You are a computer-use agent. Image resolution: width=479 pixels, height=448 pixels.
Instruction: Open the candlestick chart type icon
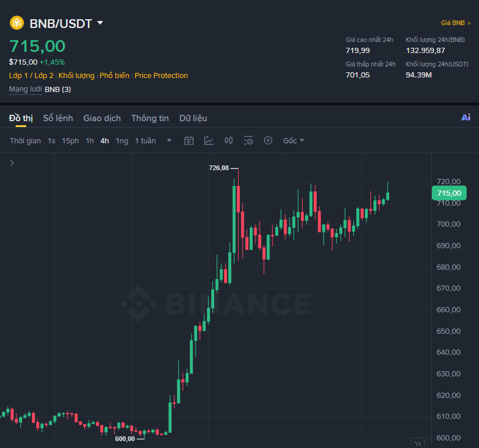pyautogui.click(x=229, y=140)
